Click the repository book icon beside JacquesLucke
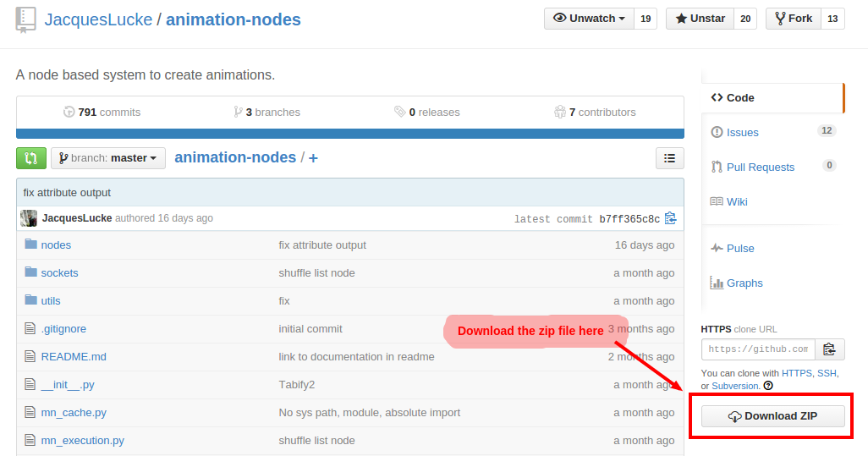Image resolution: width=868 pixels, height=456 pixels. 25,20
